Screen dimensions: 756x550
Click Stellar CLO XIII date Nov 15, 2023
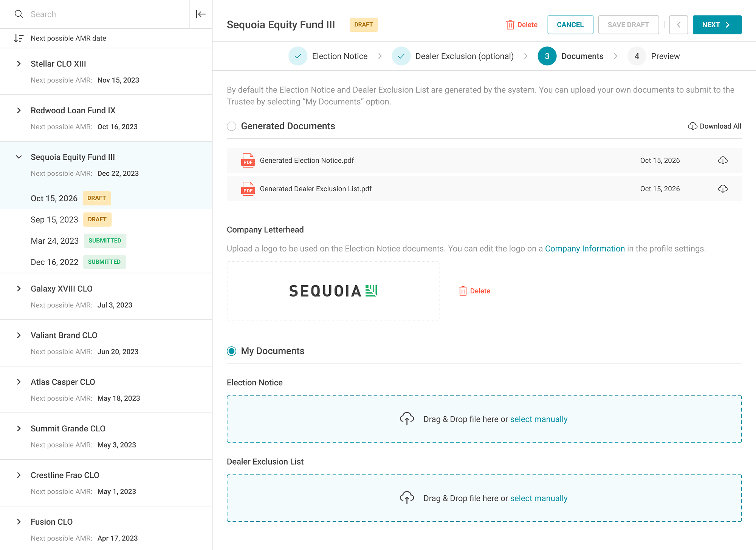pyautogui.click(x=118, y=80)
